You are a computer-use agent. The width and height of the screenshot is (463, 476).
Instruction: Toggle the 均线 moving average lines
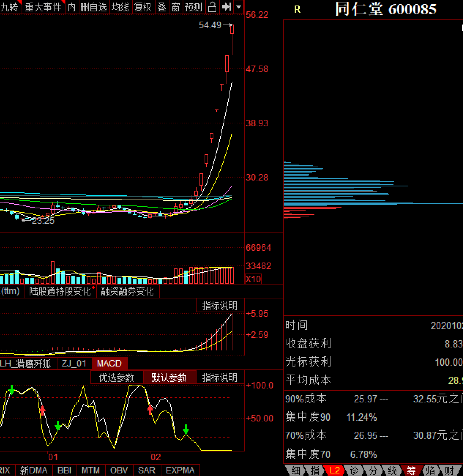pyautogui.click(x=120, y=7)
